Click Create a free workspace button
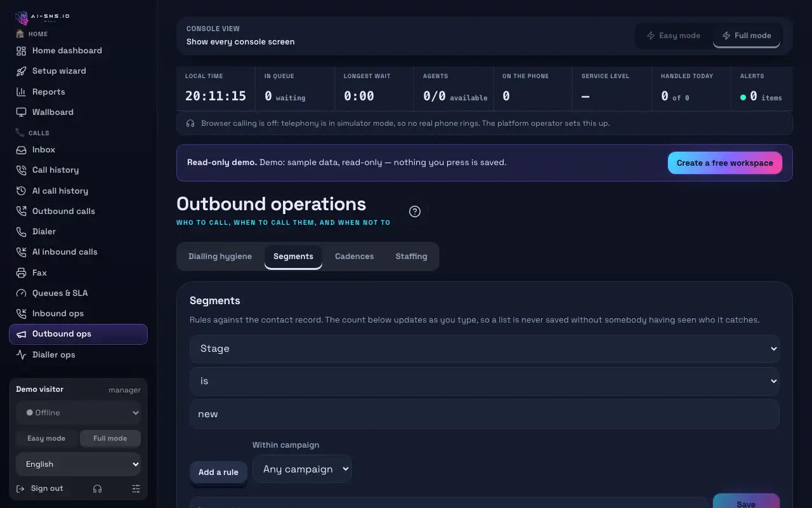Screen dimensions: 812x508 click(725, 163)
